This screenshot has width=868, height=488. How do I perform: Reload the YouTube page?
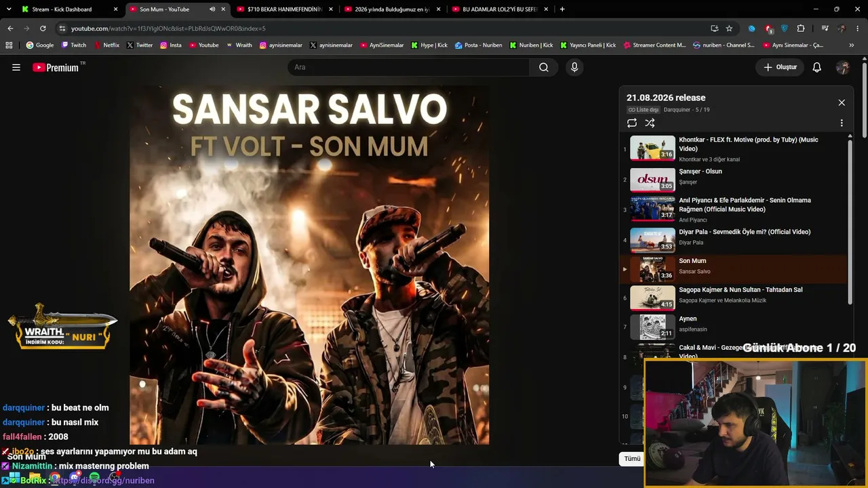[43, 28]
